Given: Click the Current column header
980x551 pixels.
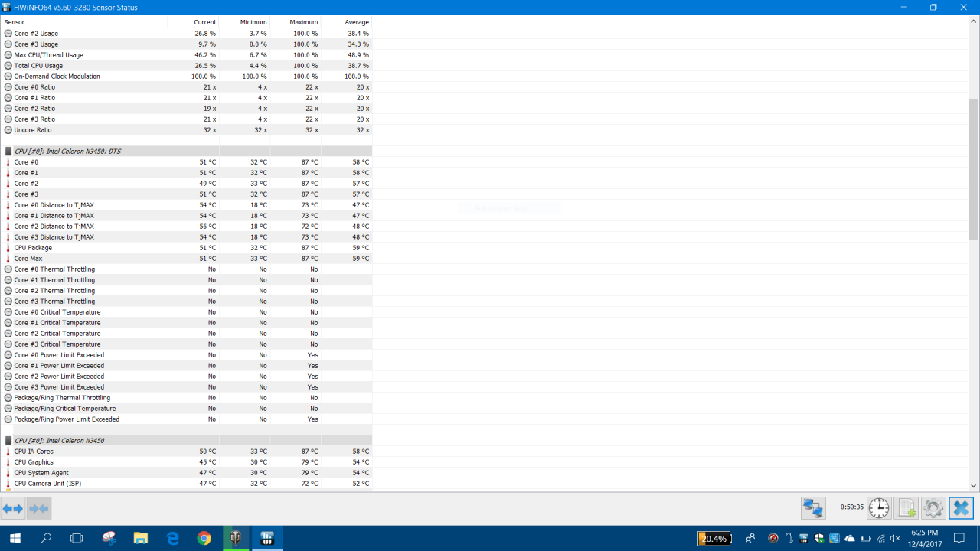Looking at the screenshot, I should [194, 22].
